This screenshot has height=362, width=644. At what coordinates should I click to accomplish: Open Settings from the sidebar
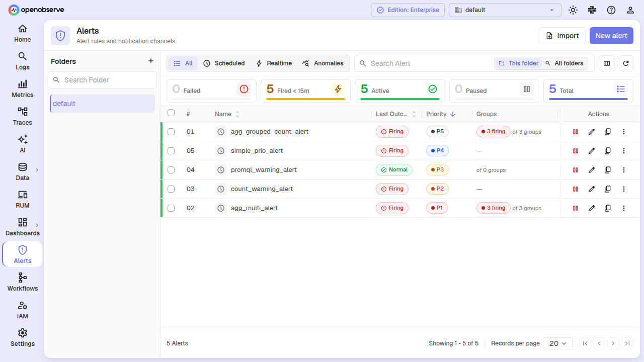coord(22,338)
